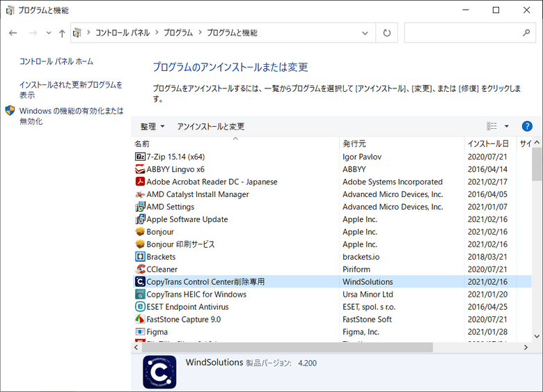The image size is (543, 392).
Task: Select Apple Software Update entry
Action: (x=333, y=219)
